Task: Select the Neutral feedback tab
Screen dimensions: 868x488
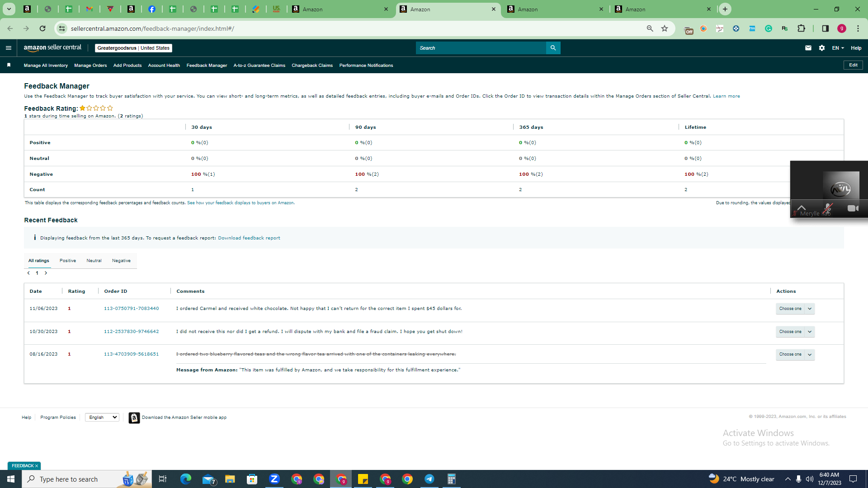Action: tap(94, 261)
